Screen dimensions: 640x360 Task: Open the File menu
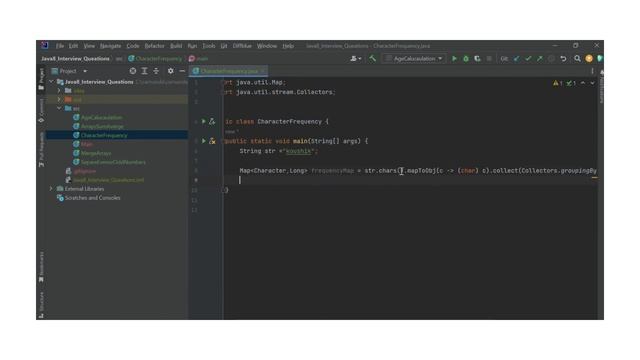coord(60,46)
